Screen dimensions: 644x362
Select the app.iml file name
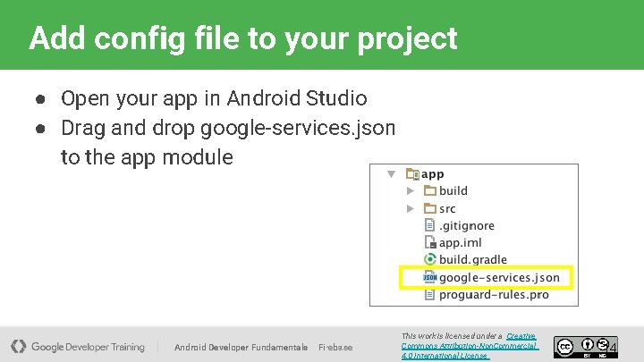pyautogui.click(x=460, y=243)
